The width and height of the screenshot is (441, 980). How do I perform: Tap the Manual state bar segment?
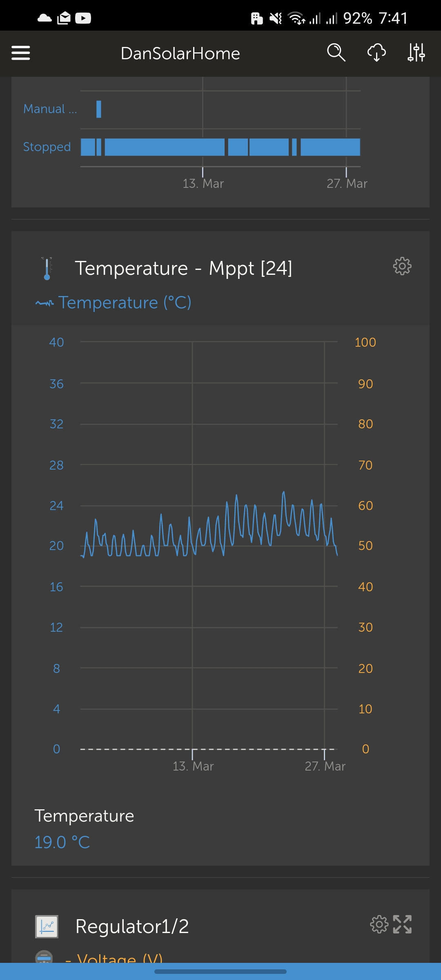click(99, 109)
